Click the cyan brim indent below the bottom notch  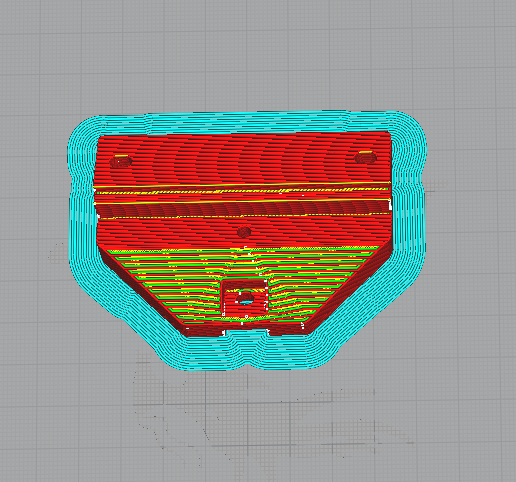(x=246, y=350)
